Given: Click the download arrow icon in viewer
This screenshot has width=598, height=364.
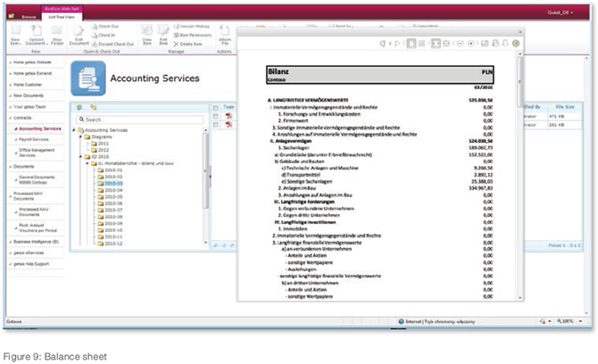Looking at the screenshot, I should 505,43.
